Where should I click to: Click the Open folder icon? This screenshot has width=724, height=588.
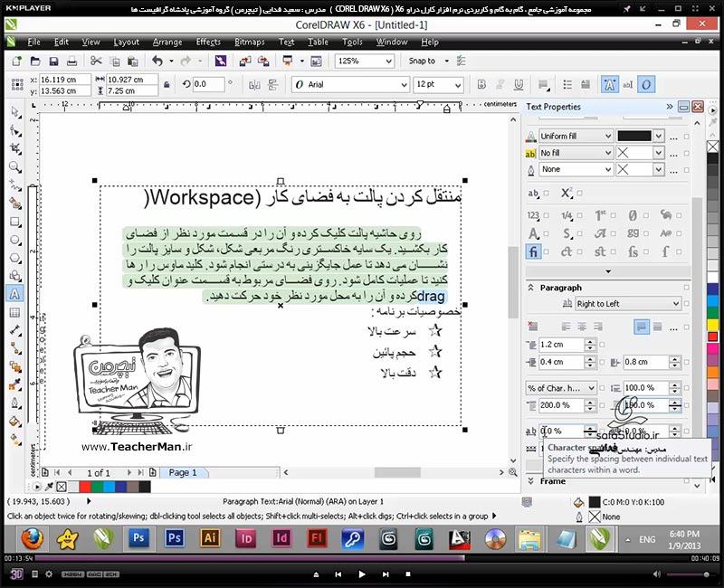35,61
